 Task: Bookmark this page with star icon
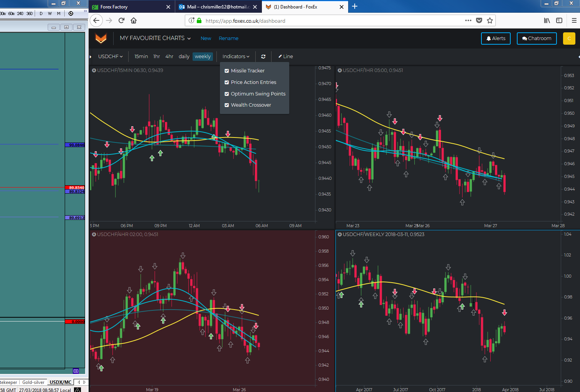click(x=490, y=20)
